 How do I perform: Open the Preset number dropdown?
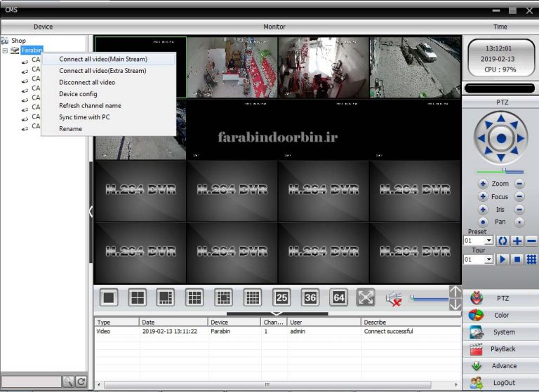488,241
